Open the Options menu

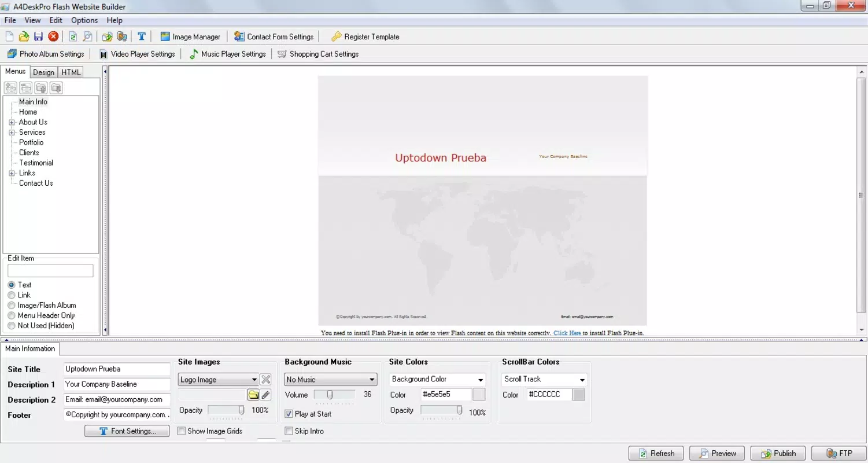point(84,20)
